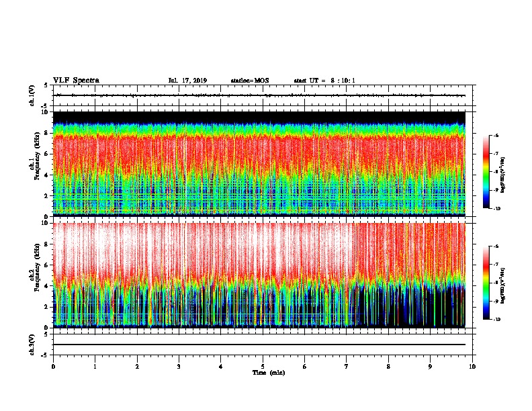Click the ch.1 spectrogram color scale bar
This screenshot has height=411, width=532.
tap(486, 172)
